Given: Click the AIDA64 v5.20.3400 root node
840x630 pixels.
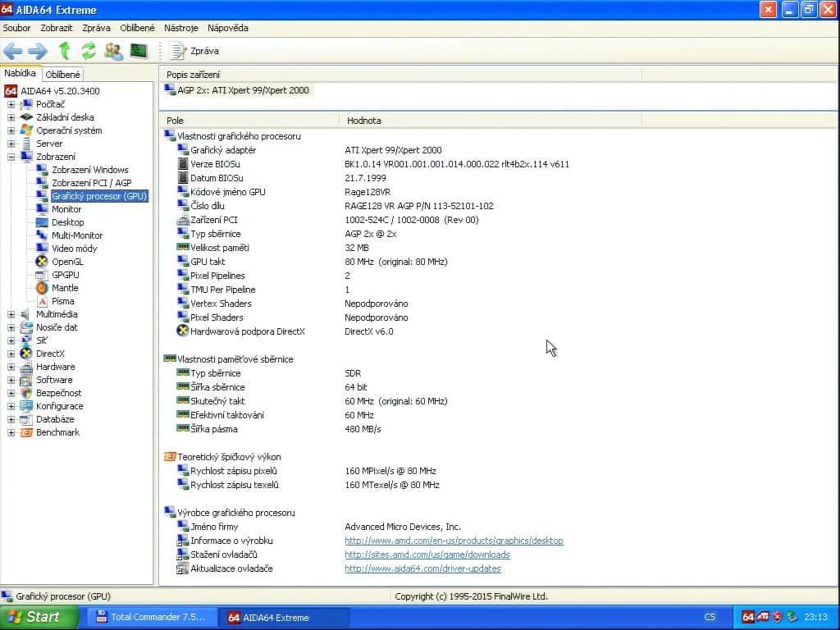Looking at the screenshot, I should [x=60, y=91].
